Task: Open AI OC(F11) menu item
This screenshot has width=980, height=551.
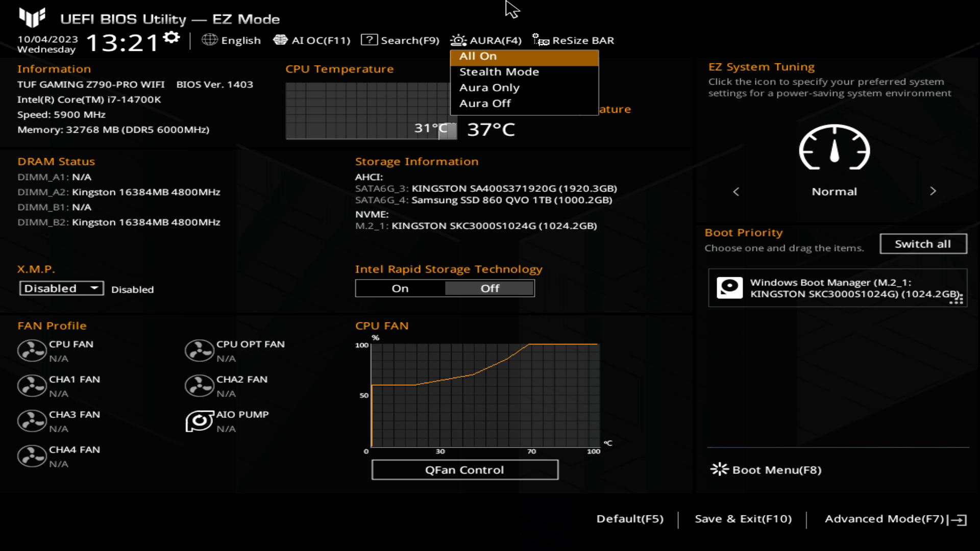Action: (321, 40)
